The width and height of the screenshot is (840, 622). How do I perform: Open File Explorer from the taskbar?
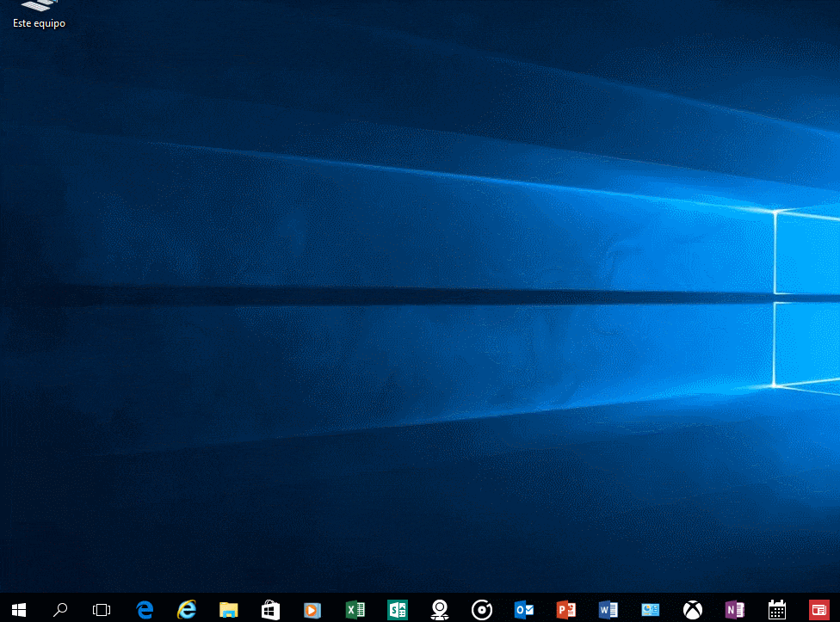click(x=229, y=610)
